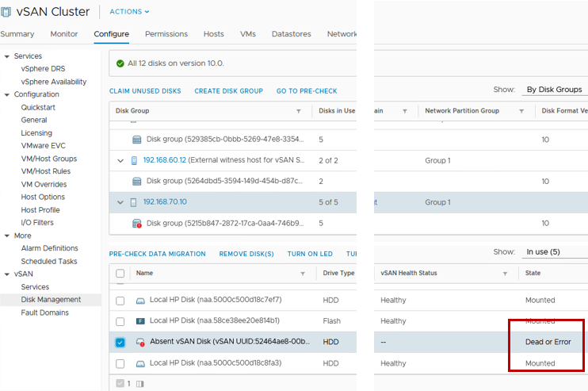Select vSphere Availability in sidebar
The image size is (588, 391).
(x=54, y=82)
